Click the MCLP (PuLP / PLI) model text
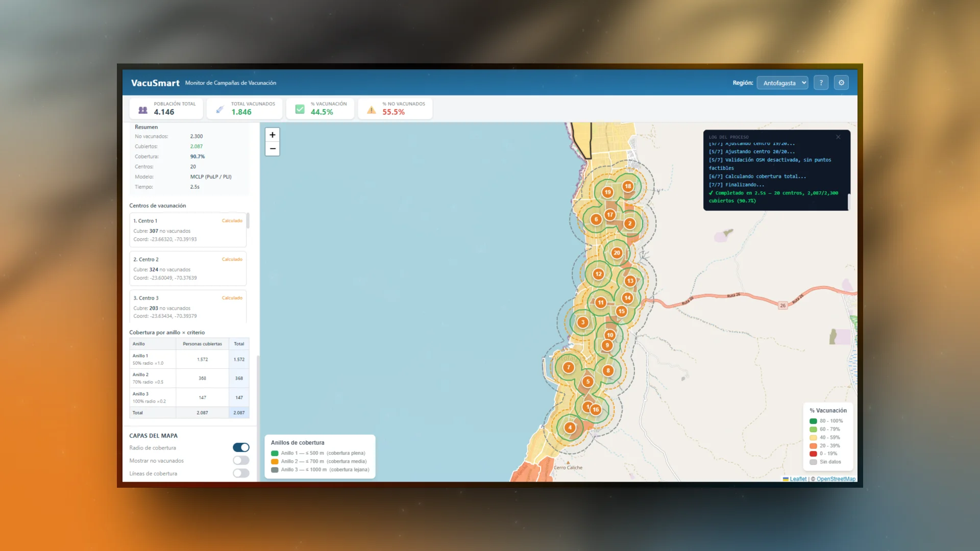Viewport: 980px width, 551px height. [x=211, y=177]
